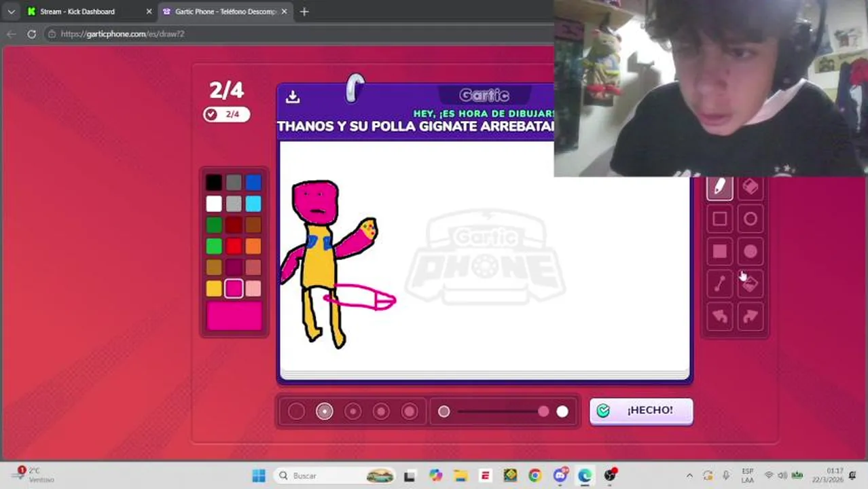The height and width of the screenshot is (489, 868).
Task: Pick the brown color swatch
Action: click(x=253, y=224)
